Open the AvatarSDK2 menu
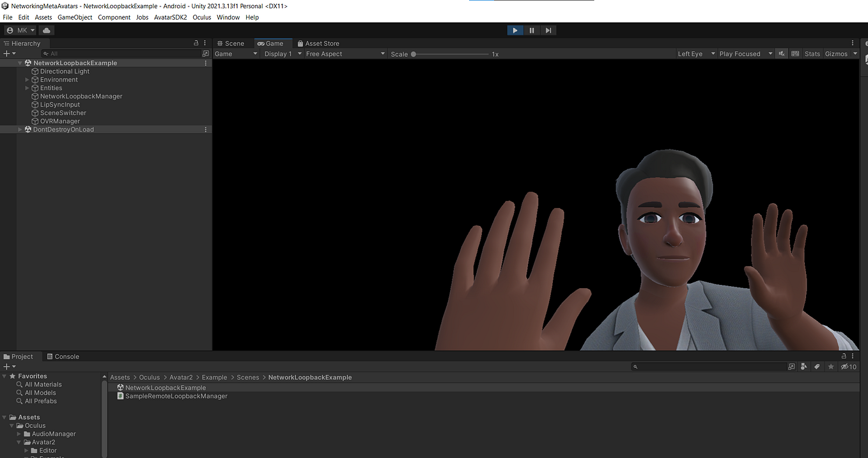Viewport: 868px width, 458px height. click(169, 17)
